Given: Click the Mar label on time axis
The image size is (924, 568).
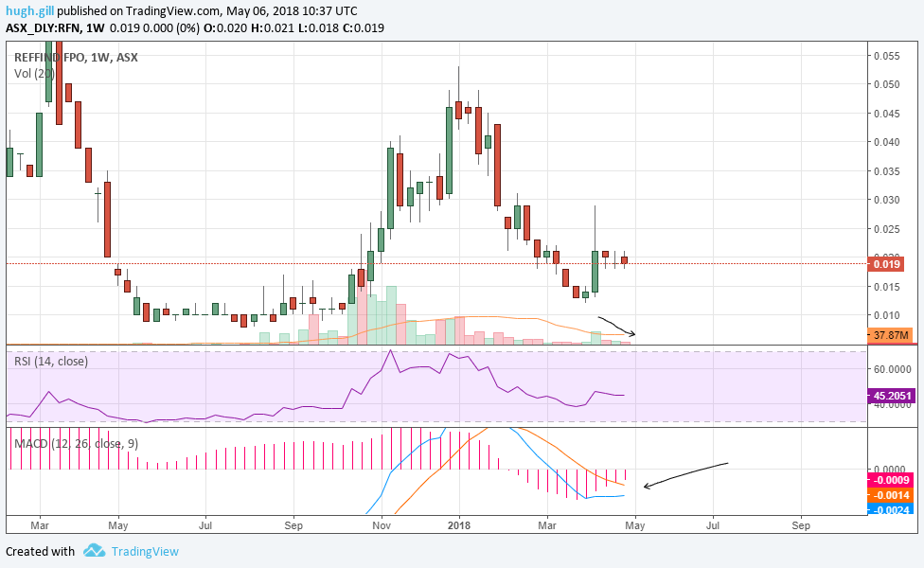Looking at the screenshot, I should (x=40, y=525).
